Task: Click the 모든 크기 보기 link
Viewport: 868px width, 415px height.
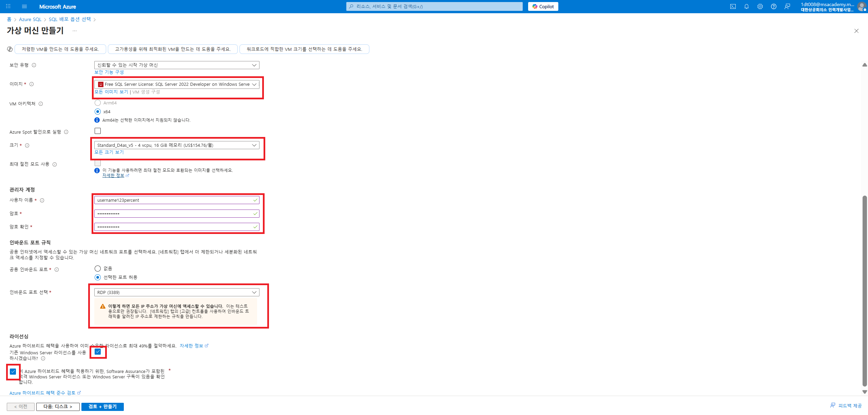Action: click(109, 152)
